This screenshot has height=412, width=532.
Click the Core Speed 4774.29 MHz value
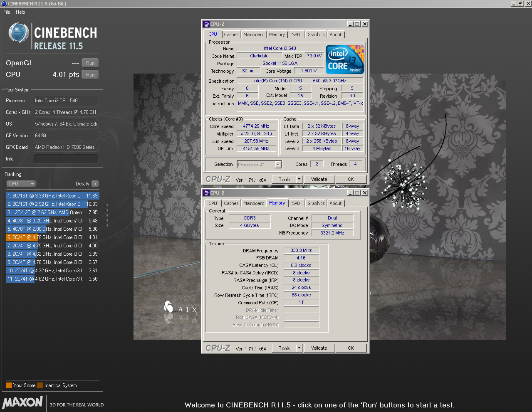click(x=256, y=126)
